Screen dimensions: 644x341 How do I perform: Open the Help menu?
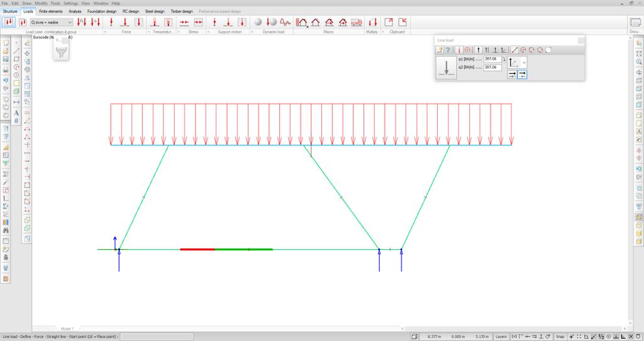tap(116, 3)
